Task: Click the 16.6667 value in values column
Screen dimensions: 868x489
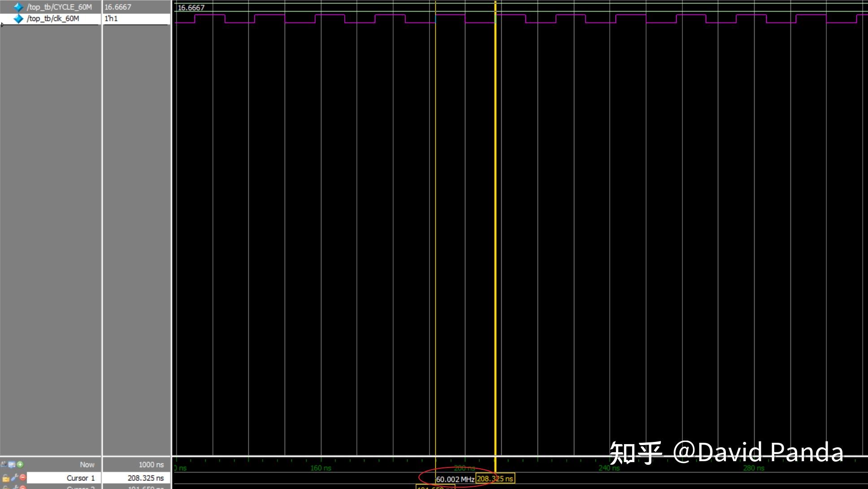Action: [x=118, y=7]
